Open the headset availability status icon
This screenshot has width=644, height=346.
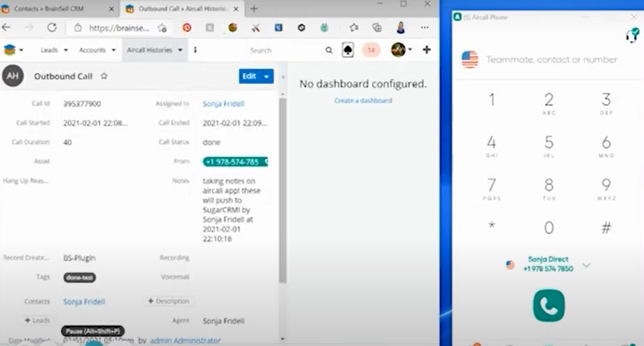pos(631,35)
